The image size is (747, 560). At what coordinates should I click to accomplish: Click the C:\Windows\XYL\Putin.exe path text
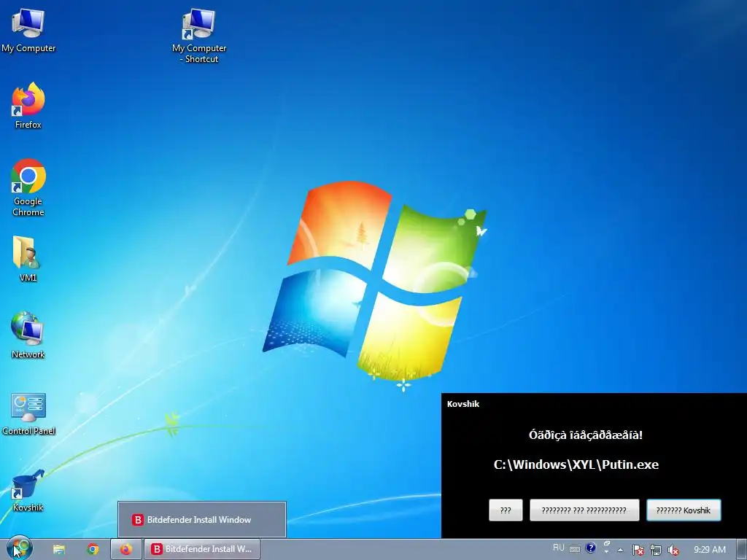tap(576, 464)
